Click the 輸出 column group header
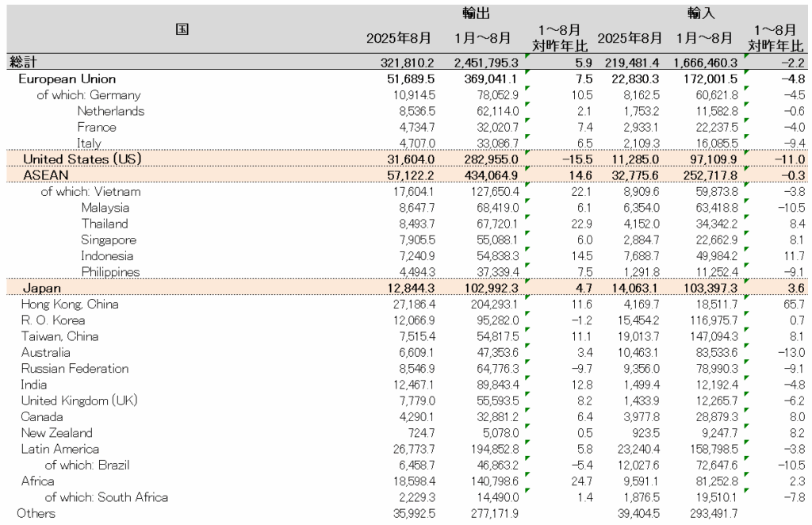This screenshot has height=525, width=812. point(476,13)
